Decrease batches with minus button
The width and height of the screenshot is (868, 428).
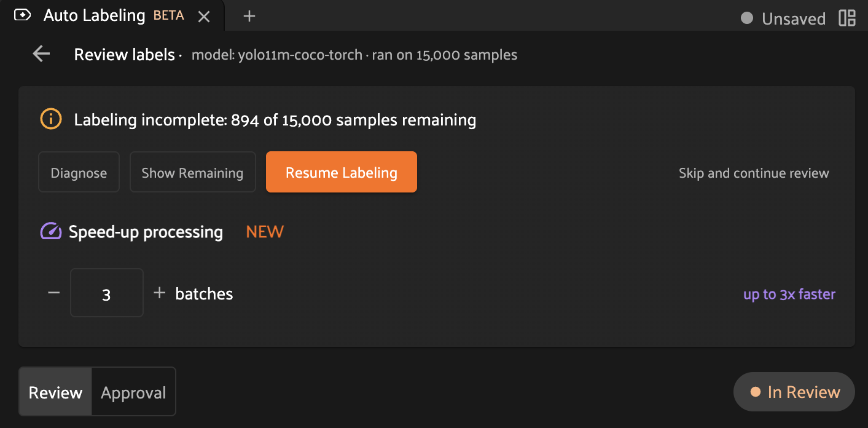(x=54, y=293)
